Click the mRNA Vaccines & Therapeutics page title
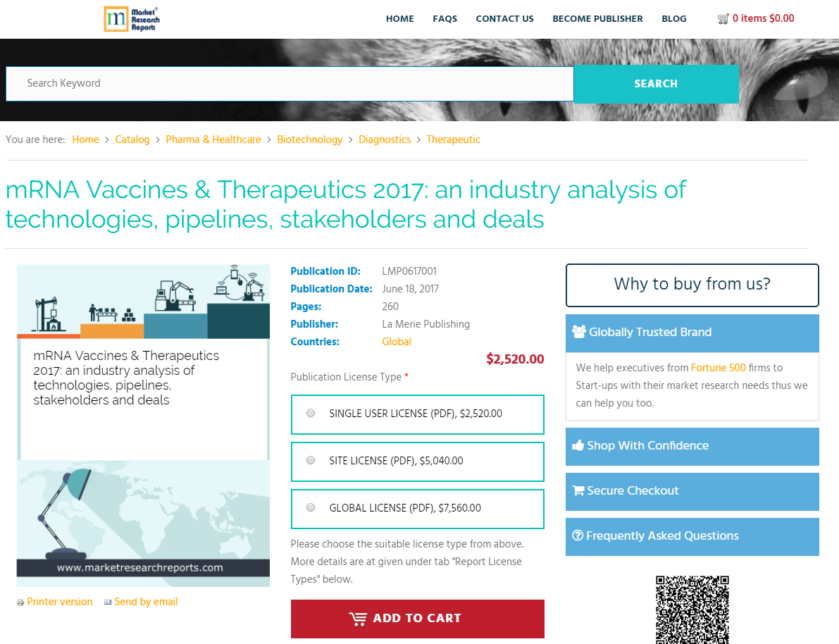This screenshot has width=839, height=644. click(x=346, y=204)
